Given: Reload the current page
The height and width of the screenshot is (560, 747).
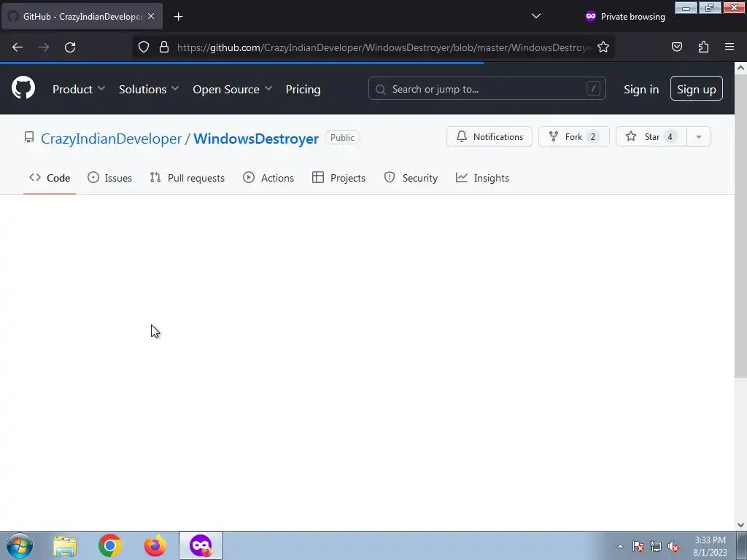Looking at the screenshot, I should [x=70, y=47].
